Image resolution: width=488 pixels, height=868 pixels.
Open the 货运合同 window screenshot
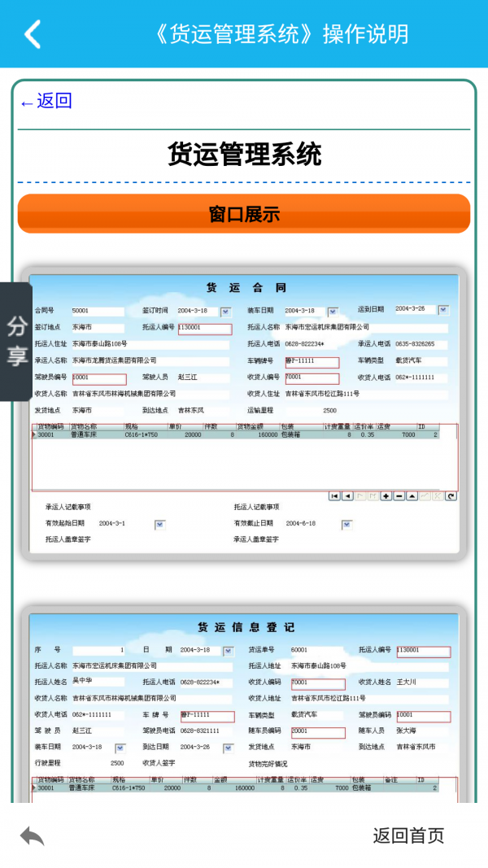coord(244,413)
